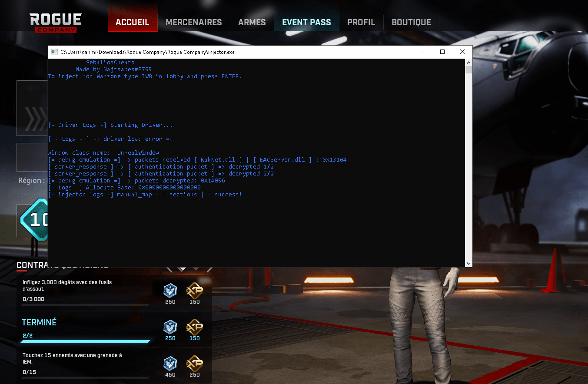The height and width of the screenshot is (384, 588).
Task: Click the completed 2/2 progress bar
Action: point(85,341)
